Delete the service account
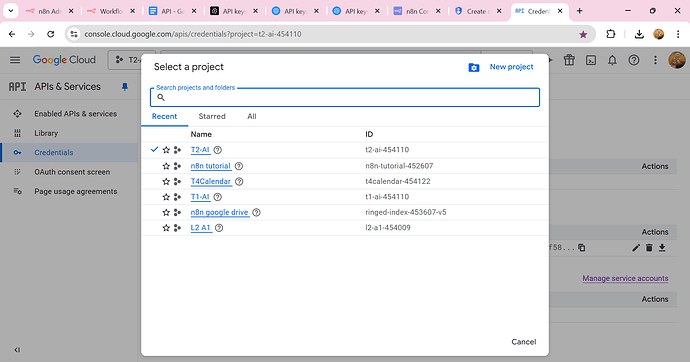Viewport: 690px width, 362px height. click(x=649, y=248)
